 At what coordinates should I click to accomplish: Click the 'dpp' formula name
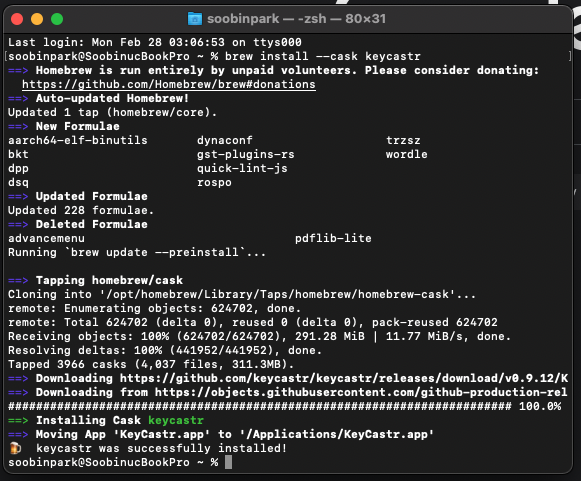click(x=18, y=169)
